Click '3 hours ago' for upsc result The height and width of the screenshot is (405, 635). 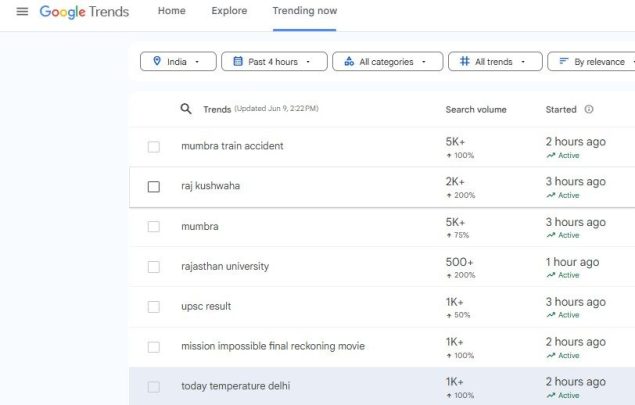coord(575,302)
